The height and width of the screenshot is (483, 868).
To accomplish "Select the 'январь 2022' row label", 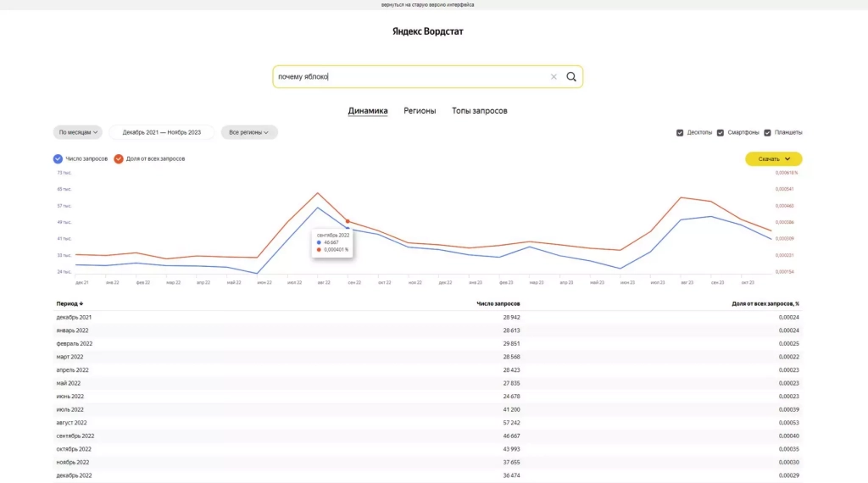I will [x=72, y=330].
